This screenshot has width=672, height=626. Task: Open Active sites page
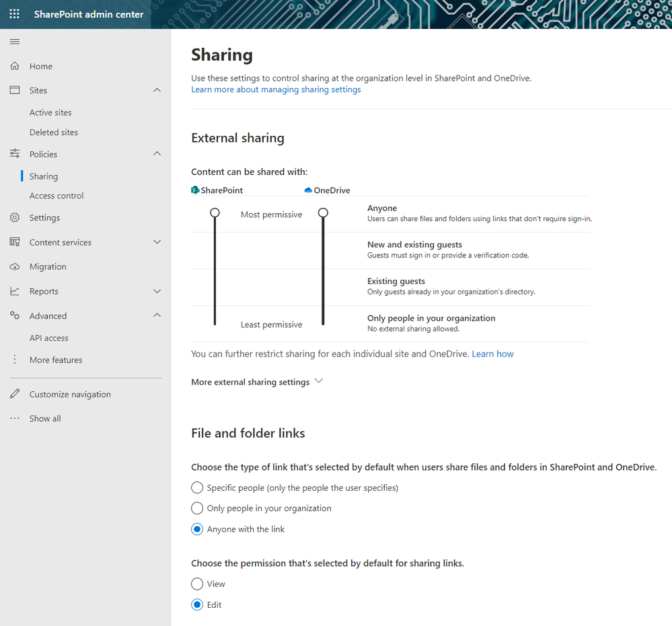coord(50,112)
